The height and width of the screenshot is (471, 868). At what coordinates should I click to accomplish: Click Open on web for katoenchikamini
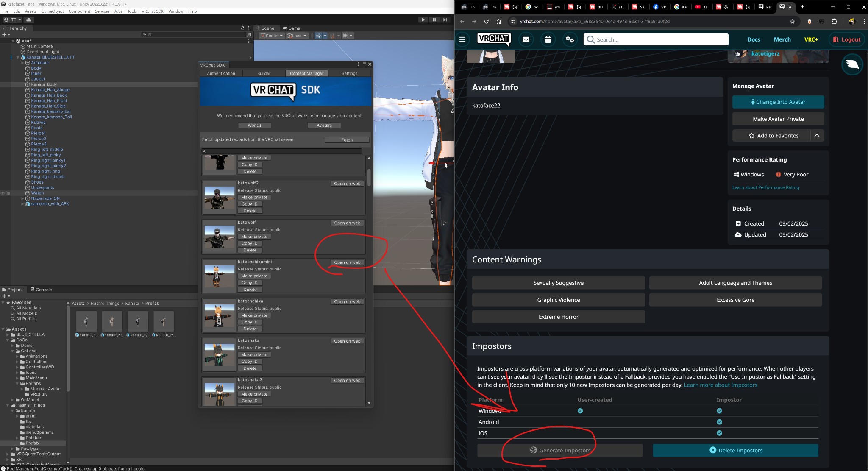[347, 262]
